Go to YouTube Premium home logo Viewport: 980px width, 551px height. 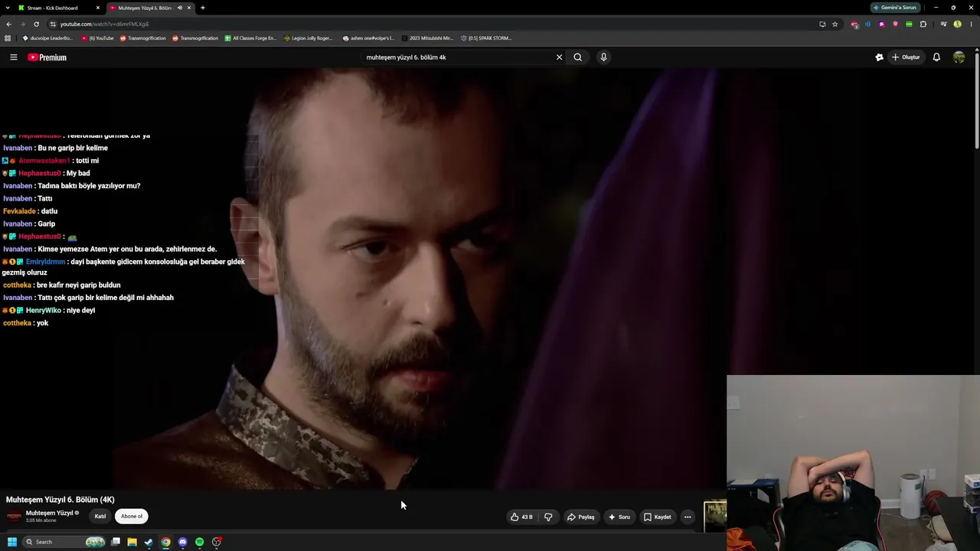pyautogui.click(x=47, y=57)
